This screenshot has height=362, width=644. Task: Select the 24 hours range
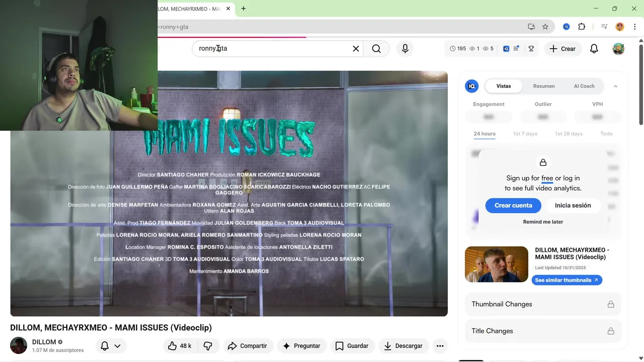click(x=485, y=134)
